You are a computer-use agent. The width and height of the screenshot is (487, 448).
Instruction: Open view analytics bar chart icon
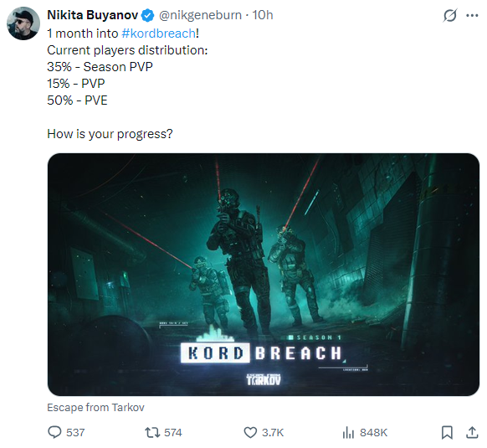click(348, 432)
